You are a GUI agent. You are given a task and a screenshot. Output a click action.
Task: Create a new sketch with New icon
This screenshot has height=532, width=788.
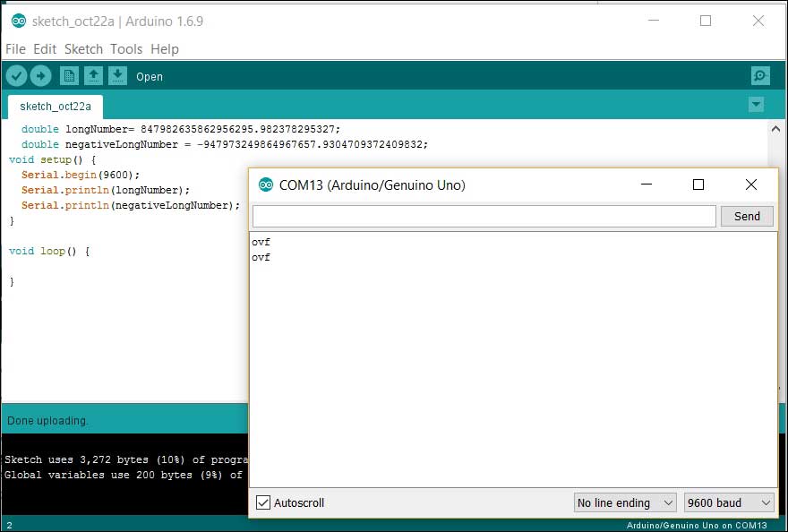click(x=69, y=76)
